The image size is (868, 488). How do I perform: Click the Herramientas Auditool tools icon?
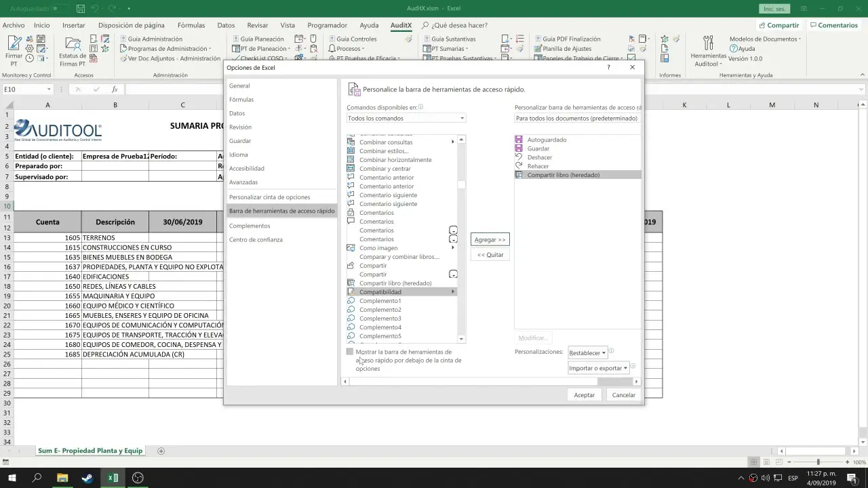[x=708, y=44]
